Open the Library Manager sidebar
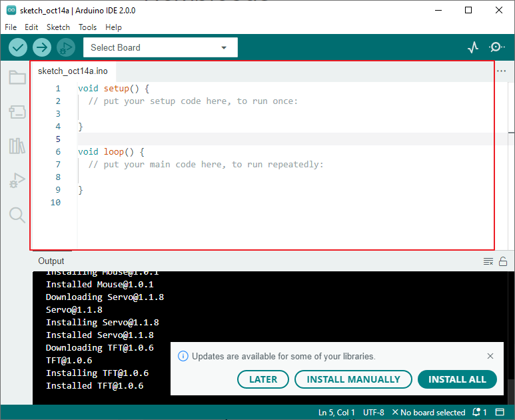Screen dimensions: 515x420 click(17, 146)
